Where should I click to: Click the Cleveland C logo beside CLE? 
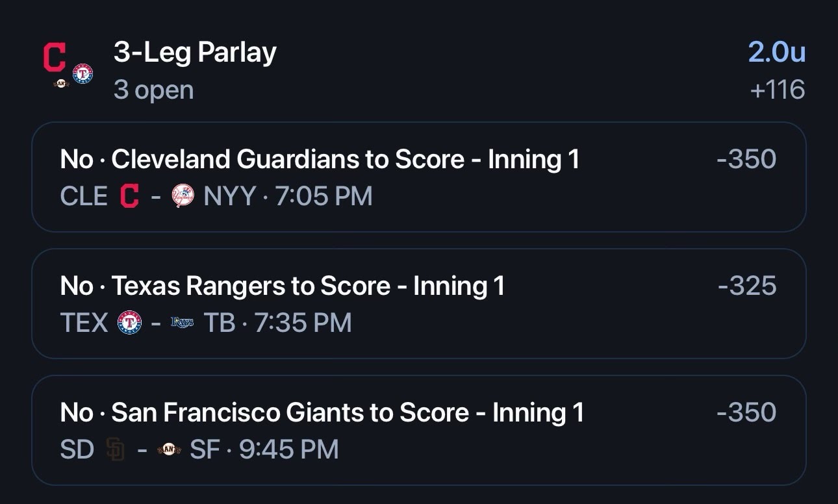(130, 195)
